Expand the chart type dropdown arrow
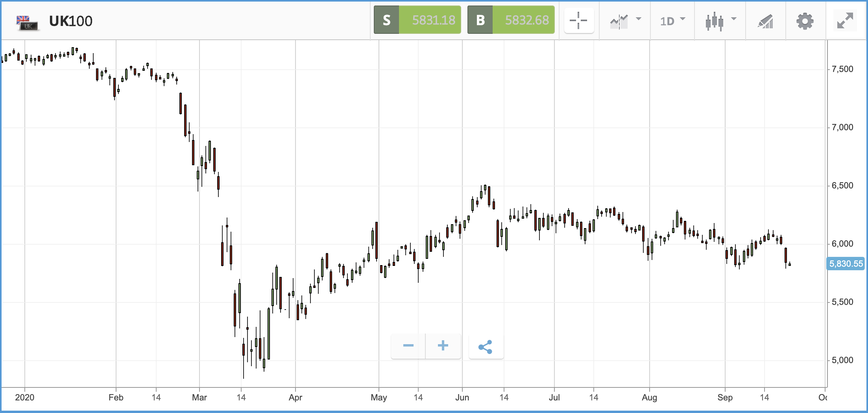The height and width of the screenshot is (413, 868). [x=734, y=19]
